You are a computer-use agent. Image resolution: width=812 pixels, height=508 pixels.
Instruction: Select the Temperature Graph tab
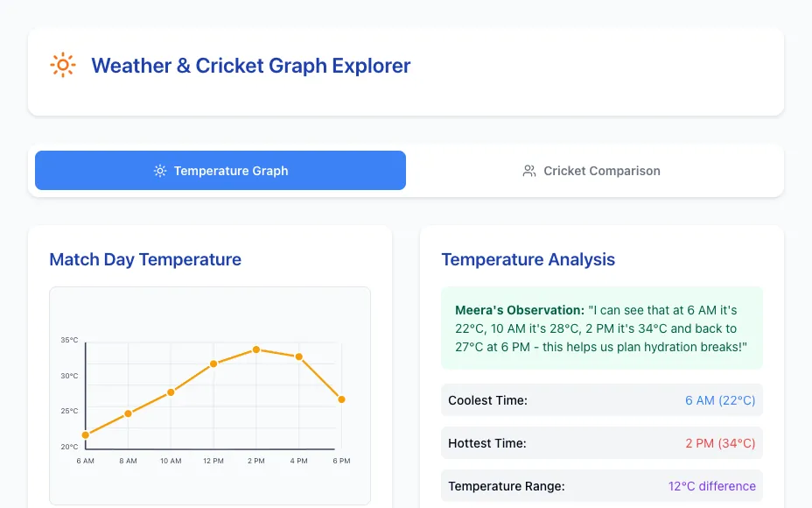coord(220,171)
